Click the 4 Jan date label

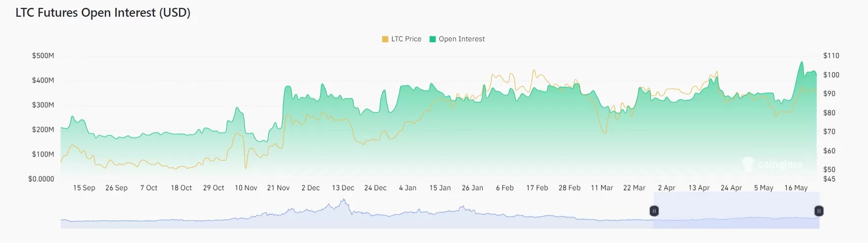[407, 188]
